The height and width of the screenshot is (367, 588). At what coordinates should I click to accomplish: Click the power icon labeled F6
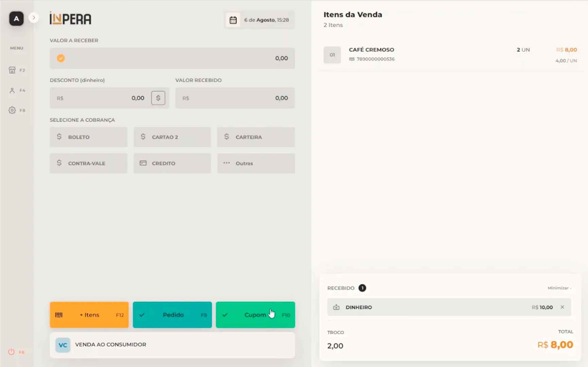click(x=12, y=352)
